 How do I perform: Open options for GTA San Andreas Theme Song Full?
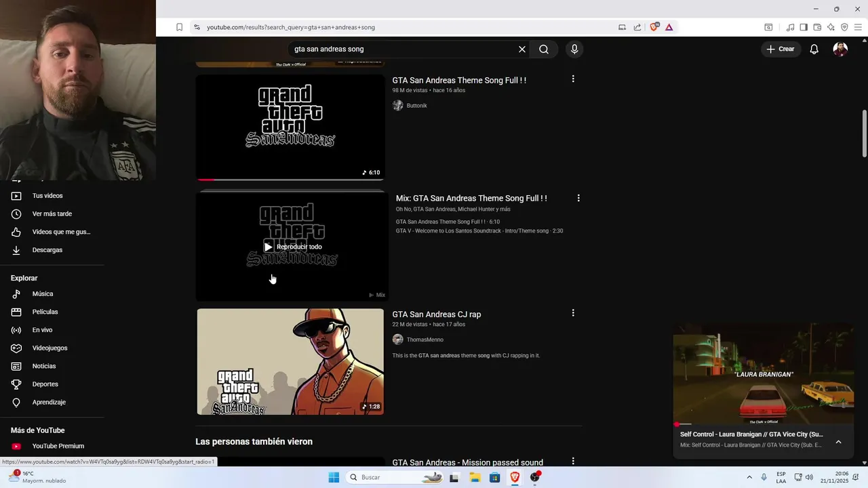tap(573, 79)
